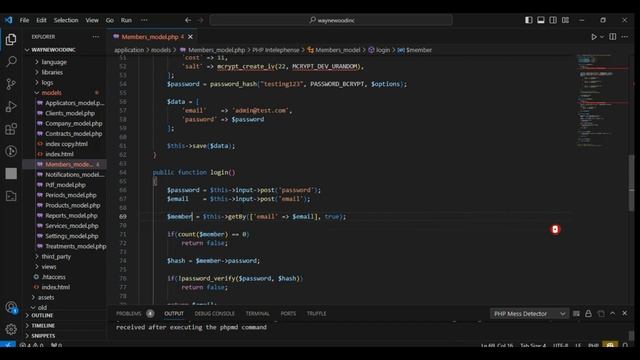The image size is (640, 360).
Task: Expand the SNIPPETS section
Action: coord(43,336)
